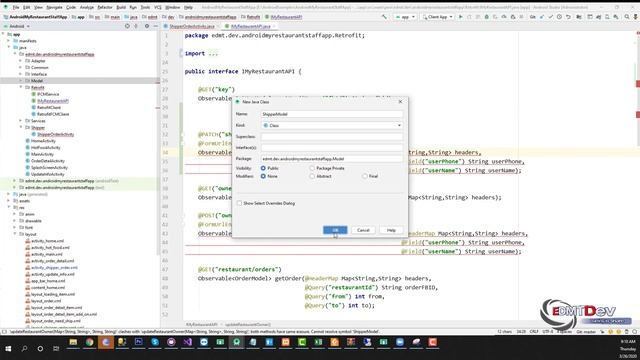Select activity_main.xml in layout folder
Image resolution: width=640 pixels, height=360 pixels.
pyautogui.click(x=47, y=254)
